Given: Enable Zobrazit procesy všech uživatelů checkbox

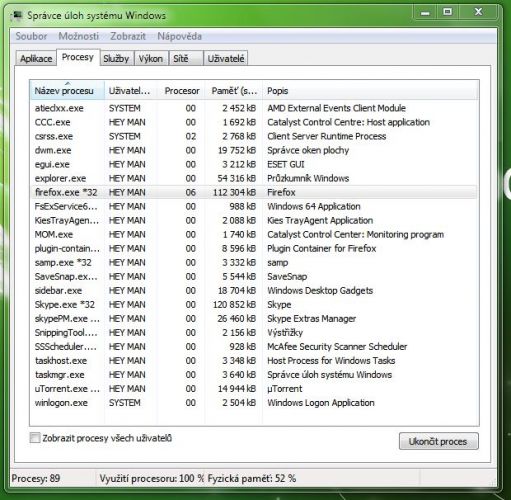Looking at the screenshot, I should tap(35, 438).
